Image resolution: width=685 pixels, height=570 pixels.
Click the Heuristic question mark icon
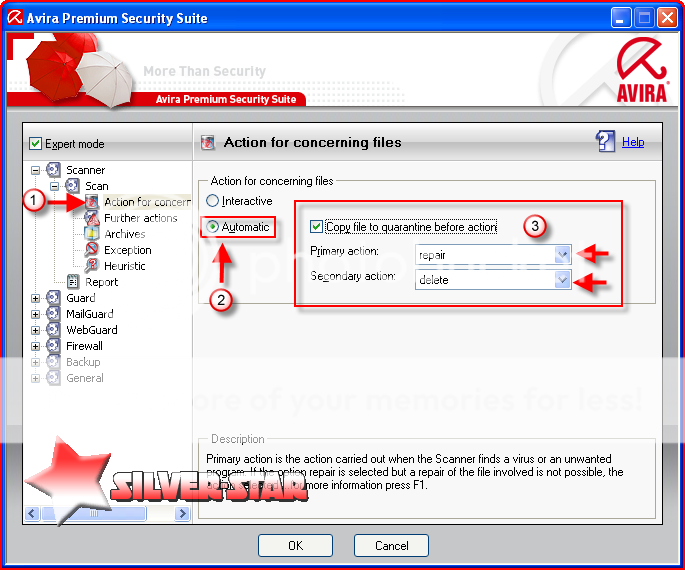[92, 266]
